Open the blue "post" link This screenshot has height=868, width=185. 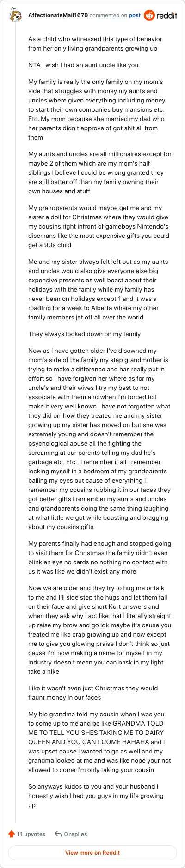click(135, 15)
